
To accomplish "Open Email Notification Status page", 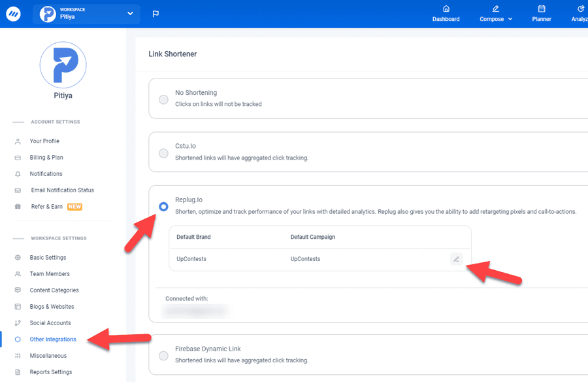I will click(63, 190).
